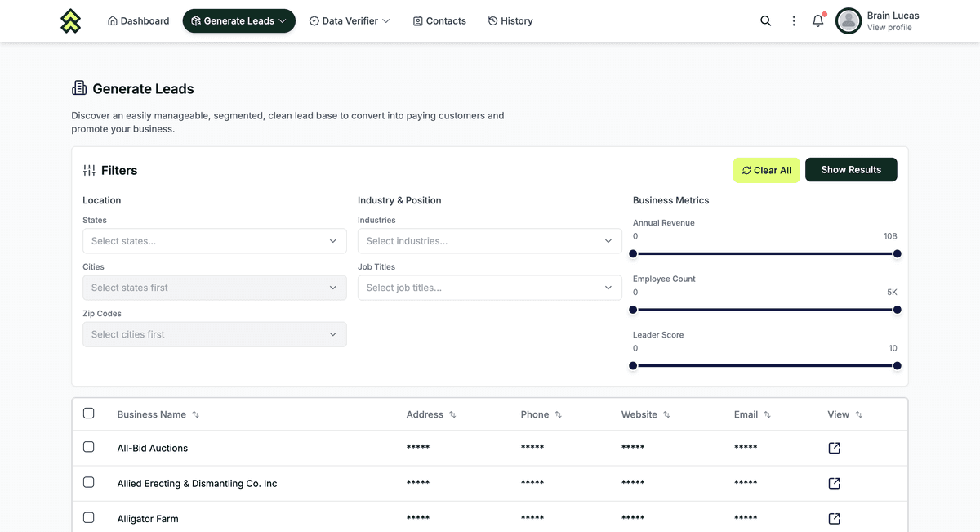Sort the Email column
This screenshot has height=532, width=980.
click(767, 414)
